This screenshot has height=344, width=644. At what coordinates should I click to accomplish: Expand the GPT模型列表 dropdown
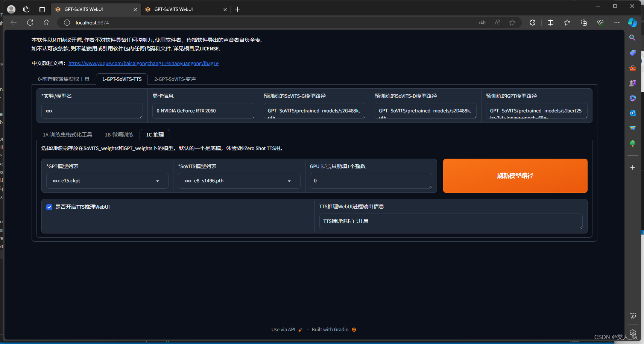pos(107,181)
